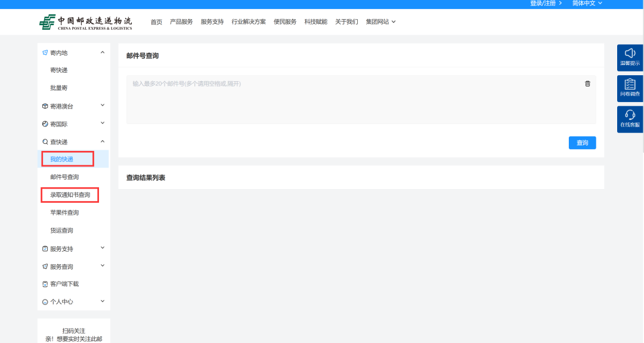This screenshot has height=343, width=644.
Task: Click the 寄国际 globe icon
Action: [x=45, y=123]
